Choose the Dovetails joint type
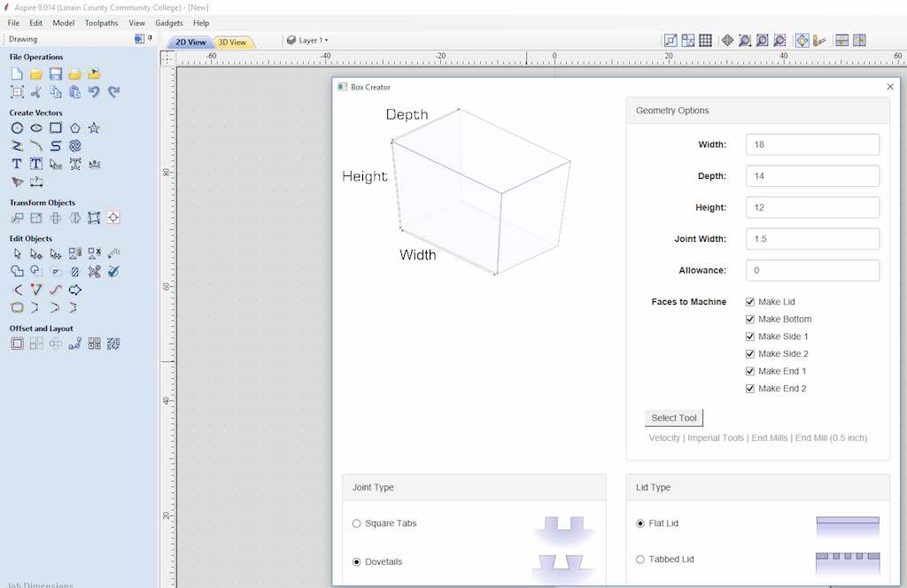This screenshot has width=907, height=588. pos(356,562)
